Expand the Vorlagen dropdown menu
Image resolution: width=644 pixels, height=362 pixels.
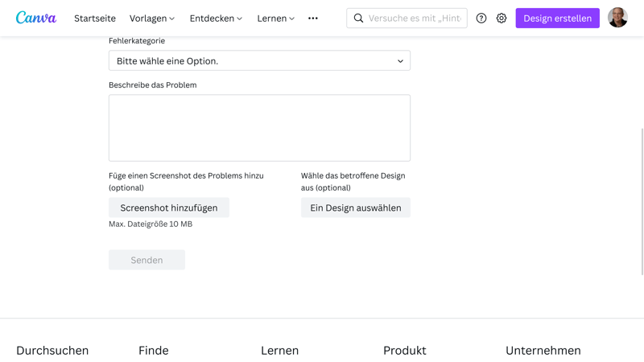pyautogui.click(x=152, y=18)
